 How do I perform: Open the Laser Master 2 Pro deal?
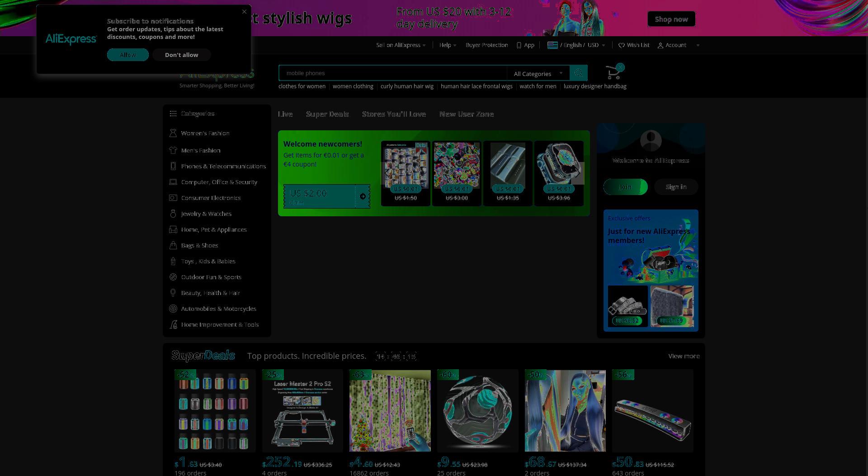click(x=302, y=411)
